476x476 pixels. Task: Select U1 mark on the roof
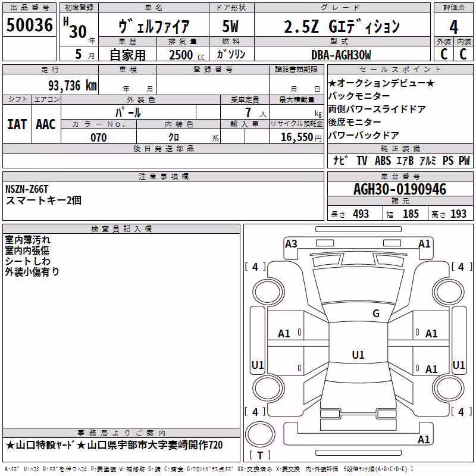tap(358, 355)
